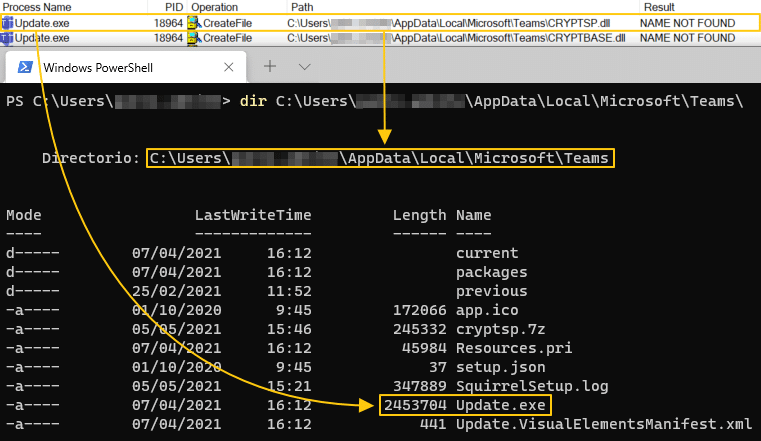Click CreateFile icon in CRYPTBASE.dll row

click(x=194, y=38)
